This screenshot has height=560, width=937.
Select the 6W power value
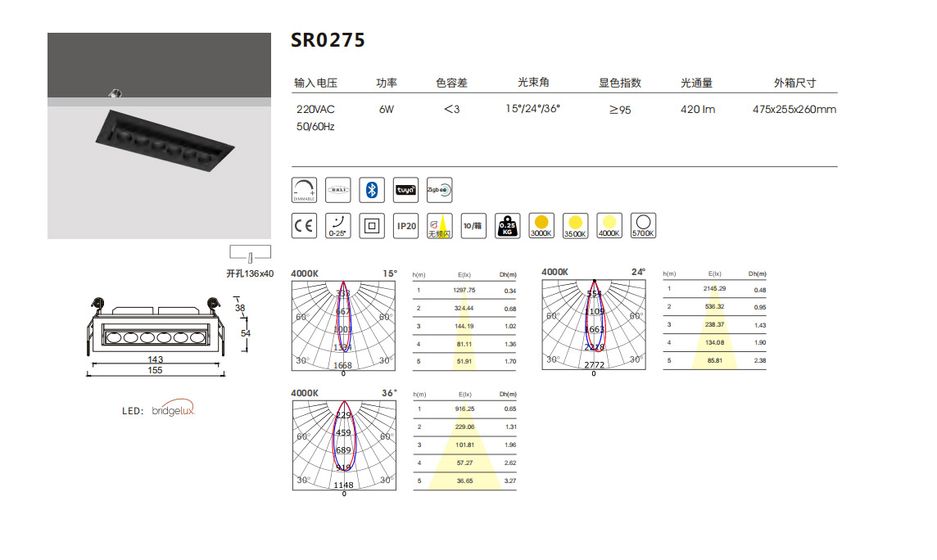coord(387,109)
